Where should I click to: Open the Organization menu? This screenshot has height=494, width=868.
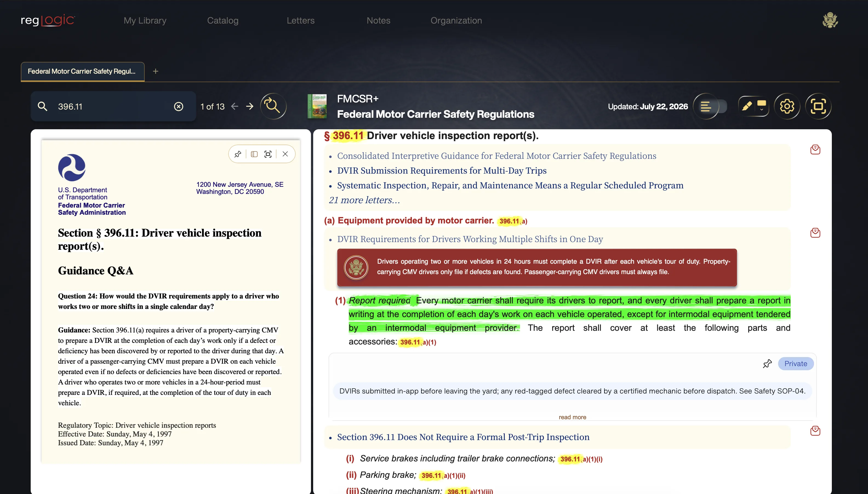click(x=456, y=20)
